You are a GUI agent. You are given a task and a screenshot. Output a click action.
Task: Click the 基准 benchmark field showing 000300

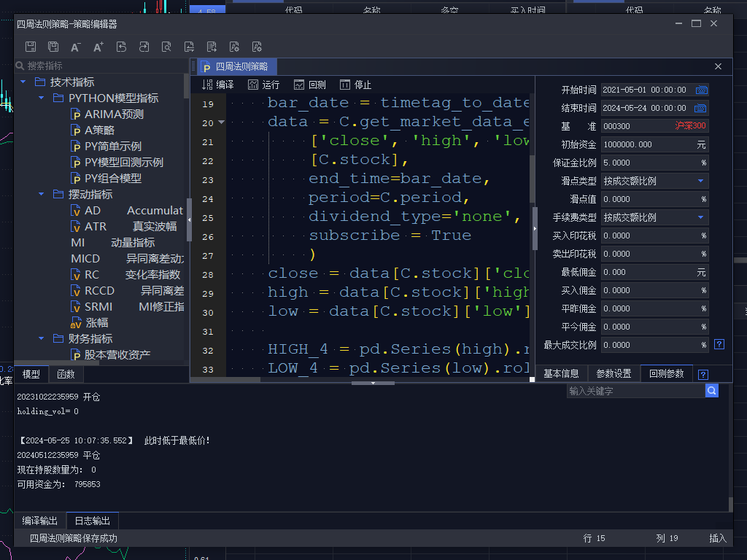coord(654,126)
